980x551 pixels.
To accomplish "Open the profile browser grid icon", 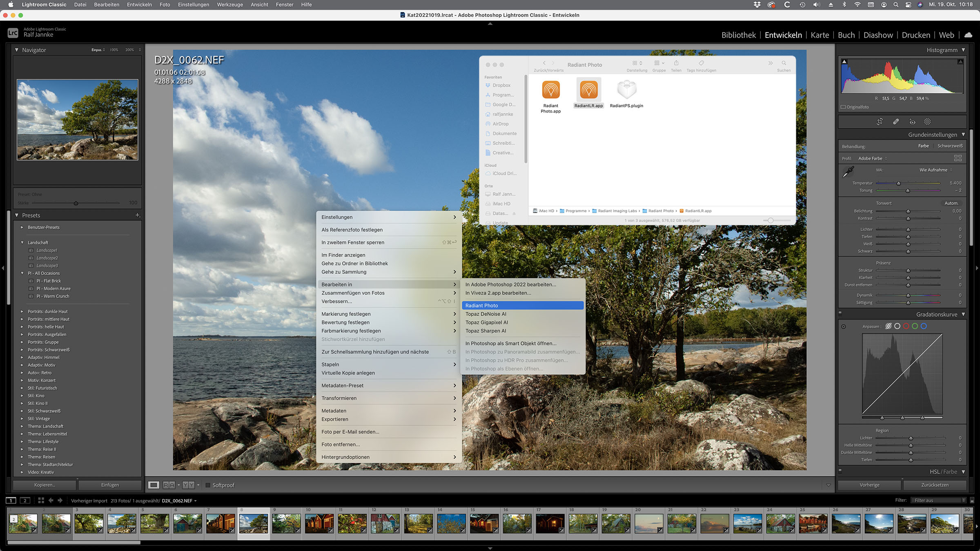I will pyautogui.click(x=958, y=158).
